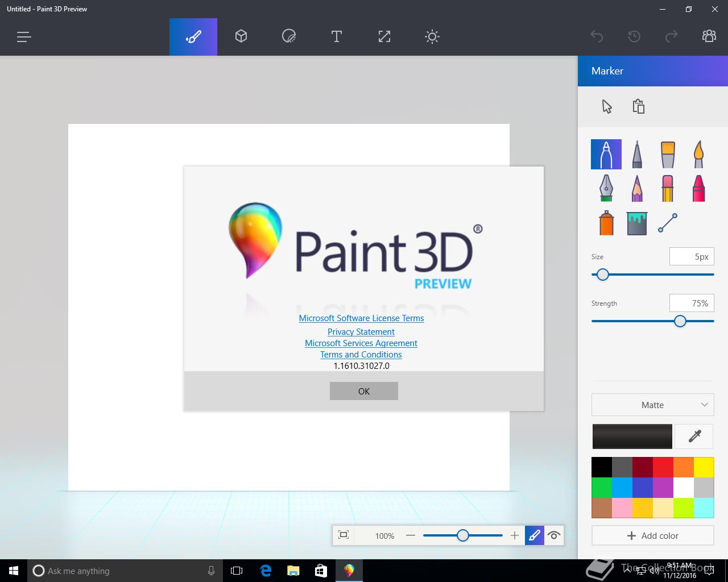728x582 pixels.
Task: Adjust the zoom slider handle
Action: pyautogui.click(x=463, y=535)
